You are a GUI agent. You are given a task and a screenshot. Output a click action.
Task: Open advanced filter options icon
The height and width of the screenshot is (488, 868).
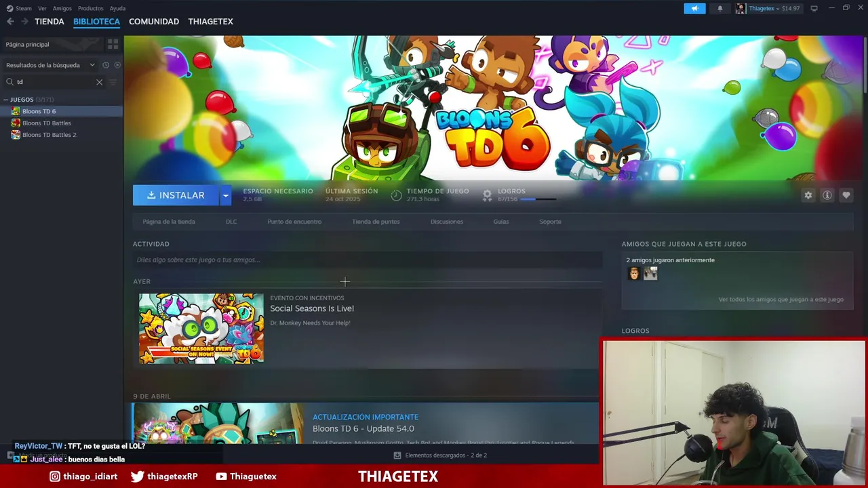click(x=113, y=82)
